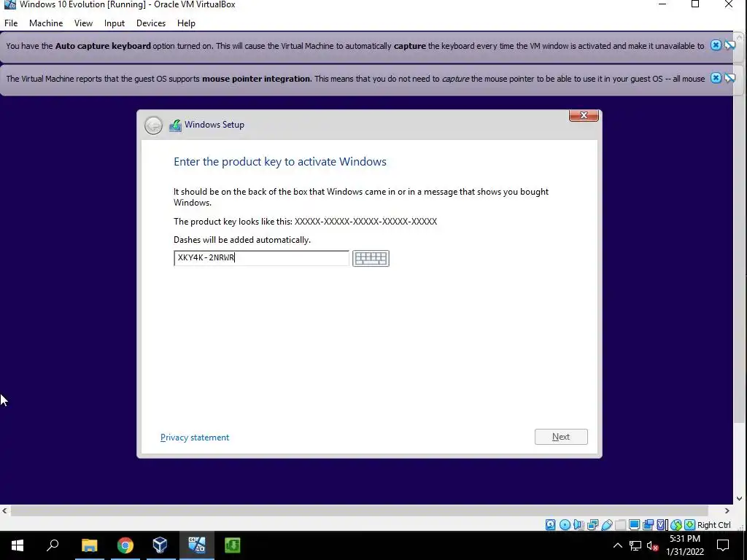
Task: Click the Next button in Windows Setup
Action: coord(561,437)
